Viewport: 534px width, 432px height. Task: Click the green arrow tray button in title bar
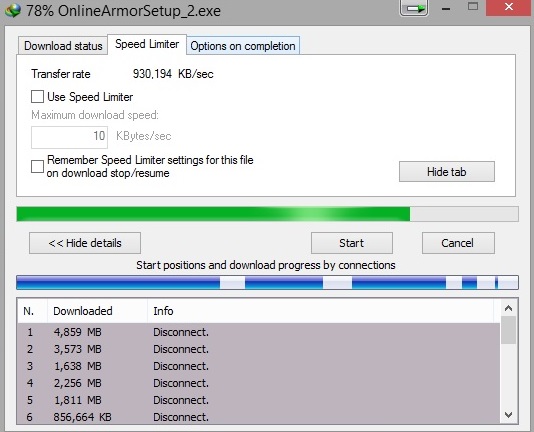(x=414, y=7)
